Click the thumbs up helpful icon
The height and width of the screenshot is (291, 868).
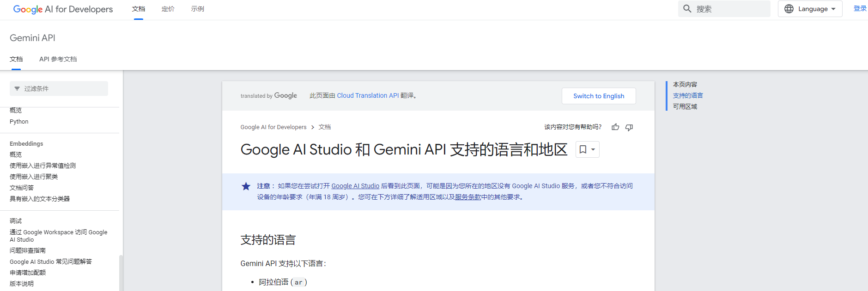615,127
